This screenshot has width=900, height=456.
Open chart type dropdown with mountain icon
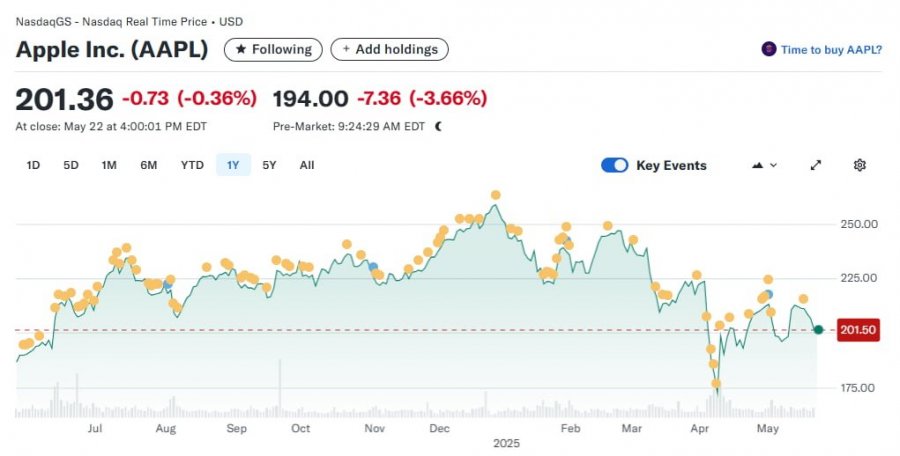(765, 165)
